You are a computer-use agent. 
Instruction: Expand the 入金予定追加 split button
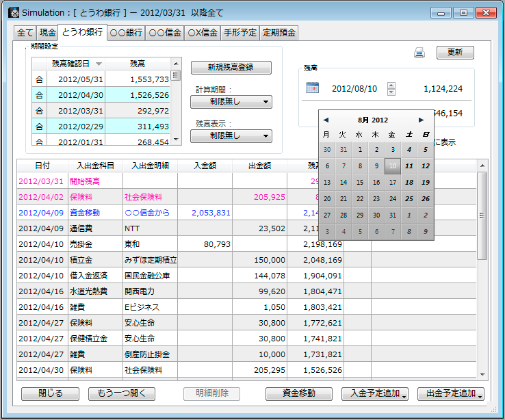coord(406,395)
